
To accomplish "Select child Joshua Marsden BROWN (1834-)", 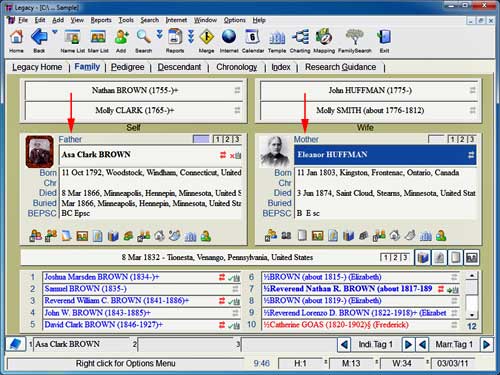I will click(141, 277).
